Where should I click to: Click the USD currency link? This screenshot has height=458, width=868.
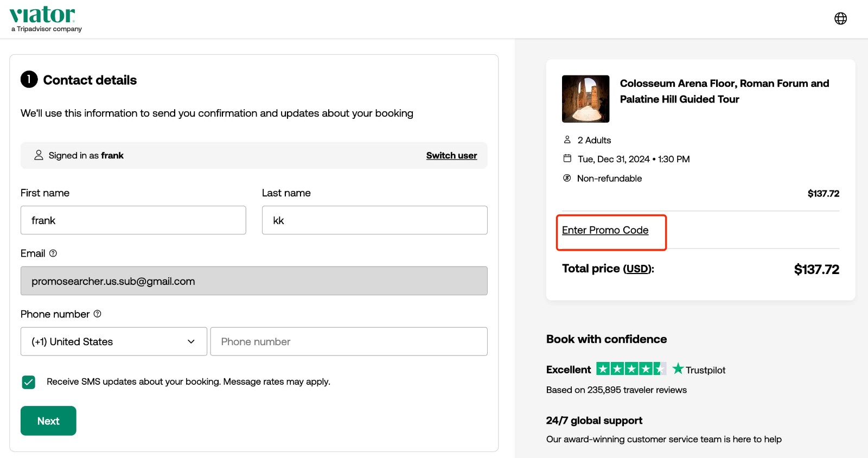tap(636, 268)
